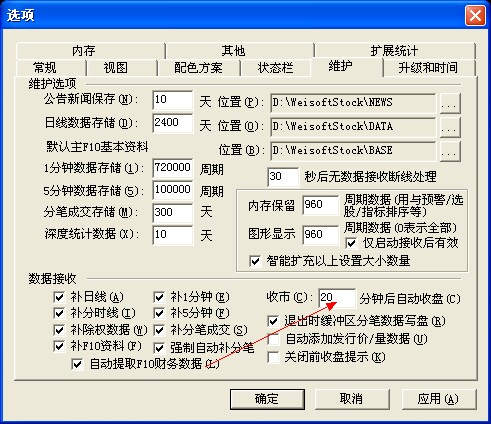Browse for the NEWS folder location
491x424 pixels.
click(450, 103)
